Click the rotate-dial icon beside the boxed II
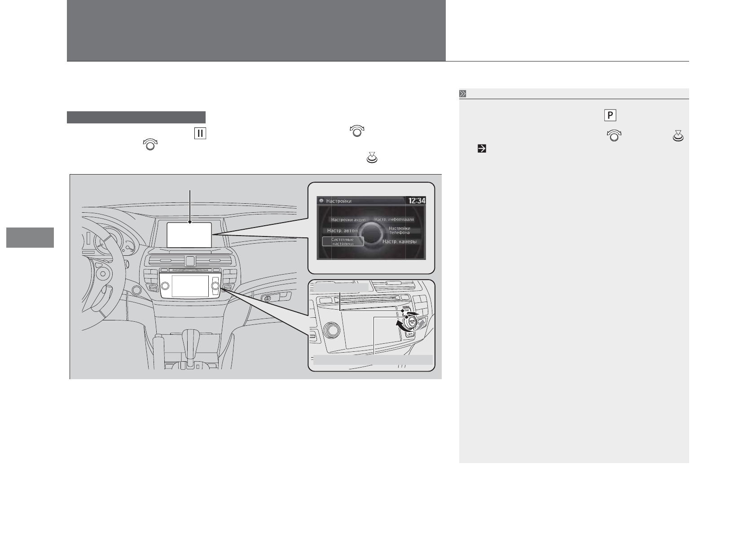Viewport: 756px width, 534px height. [356, 131]
